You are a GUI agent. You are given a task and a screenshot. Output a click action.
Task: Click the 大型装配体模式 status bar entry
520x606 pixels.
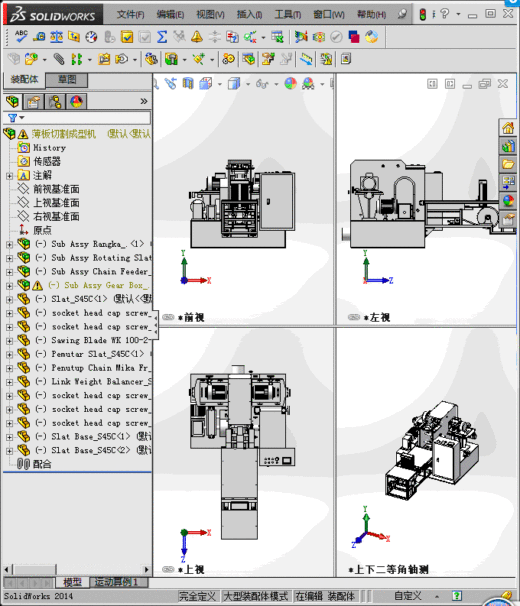pos(256,596)
